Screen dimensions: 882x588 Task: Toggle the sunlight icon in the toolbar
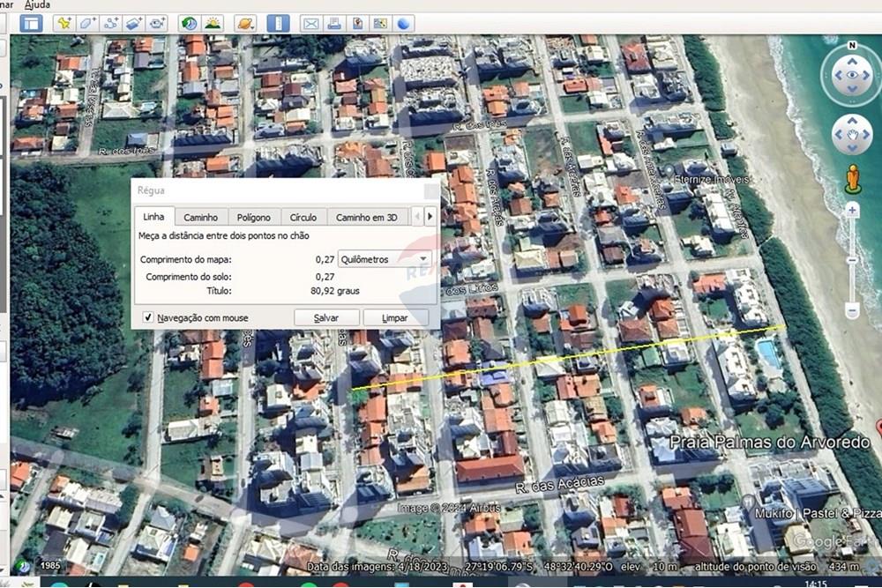point(213,24)
